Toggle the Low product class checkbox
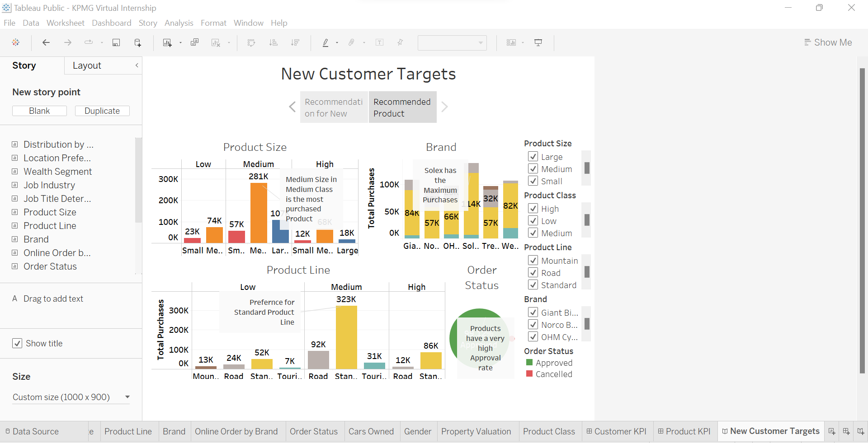868x443 pixels. (533, 221)
